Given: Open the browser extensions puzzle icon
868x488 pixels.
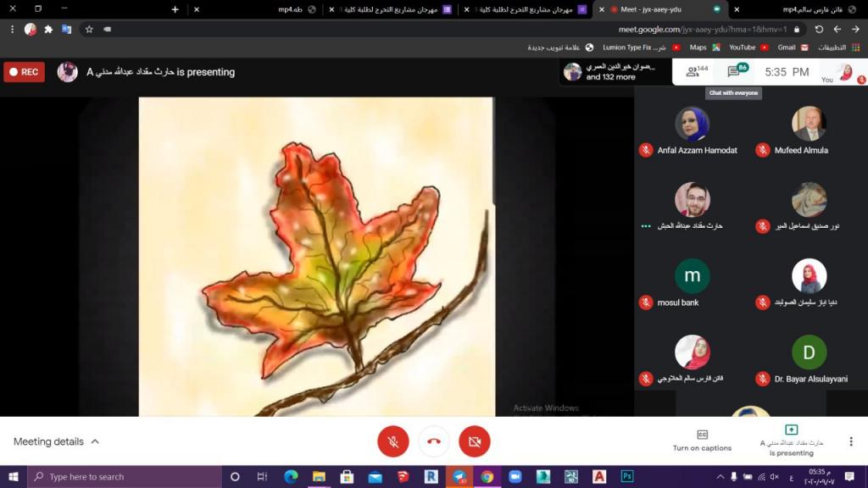Looking at the screenshot, I should point(48,29).
